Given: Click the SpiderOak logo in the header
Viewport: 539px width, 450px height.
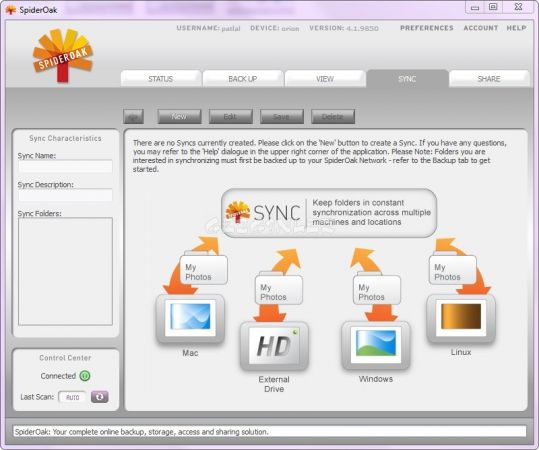Looking at the screenshot, I should coord(63,55).
